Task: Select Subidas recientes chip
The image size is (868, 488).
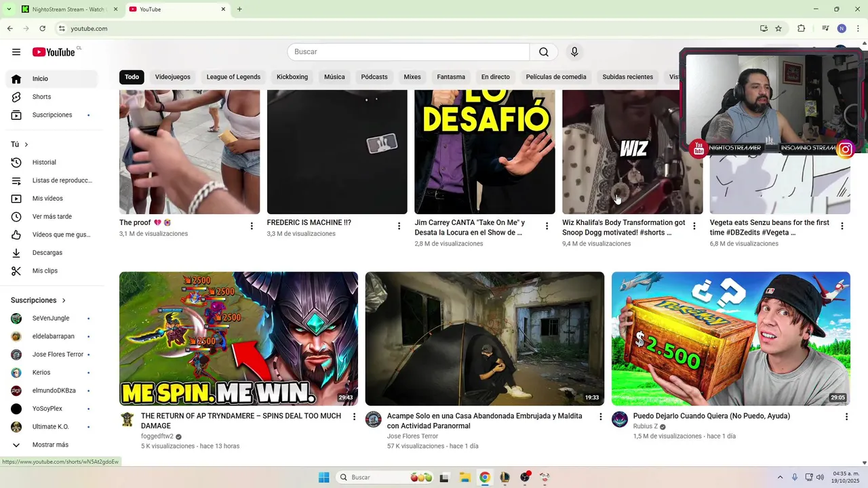Action: coord(628,77)
